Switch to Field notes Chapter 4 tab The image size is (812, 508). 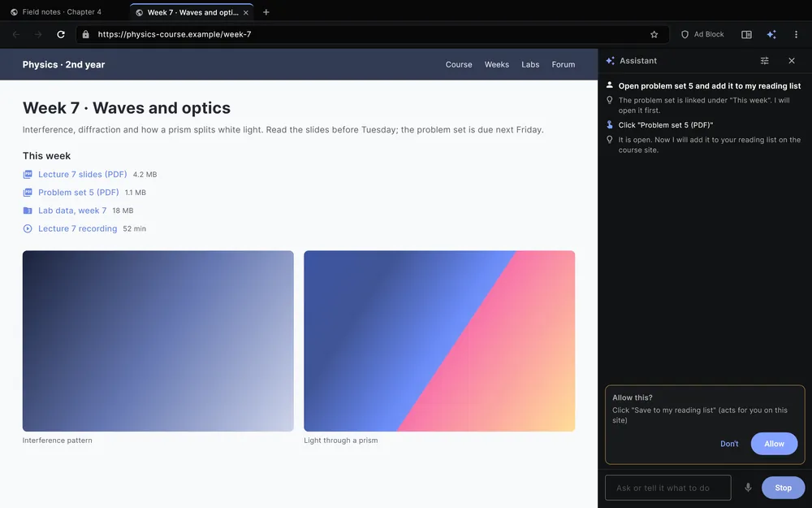click(63, 12)
